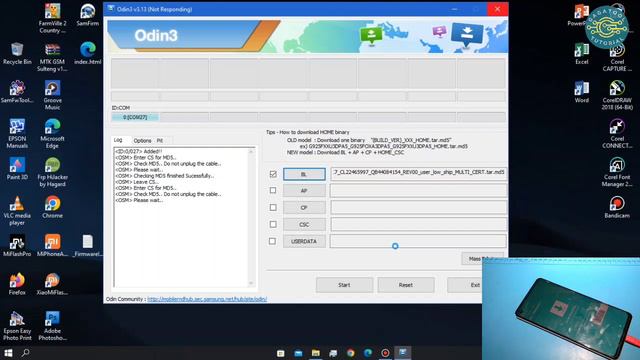
Task: Launch Firefox from desktop
Action: click(x=17, y=284)
